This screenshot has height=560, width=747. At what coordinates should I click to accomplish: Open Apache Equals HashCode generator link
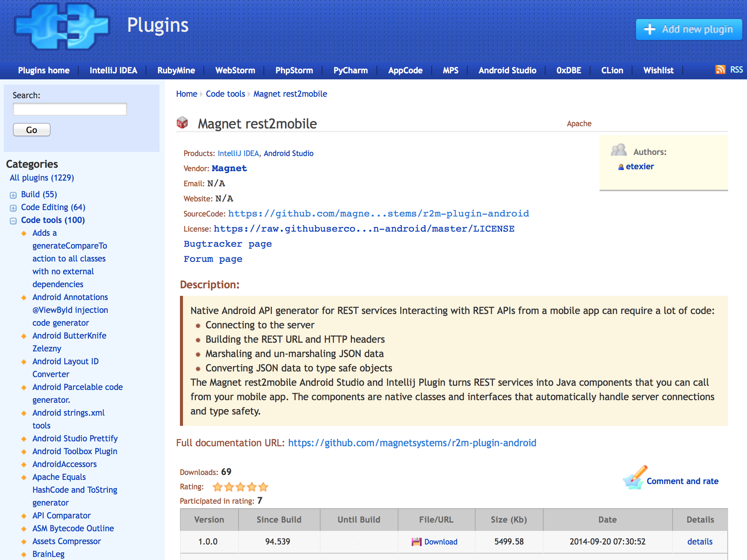[75, 490]
